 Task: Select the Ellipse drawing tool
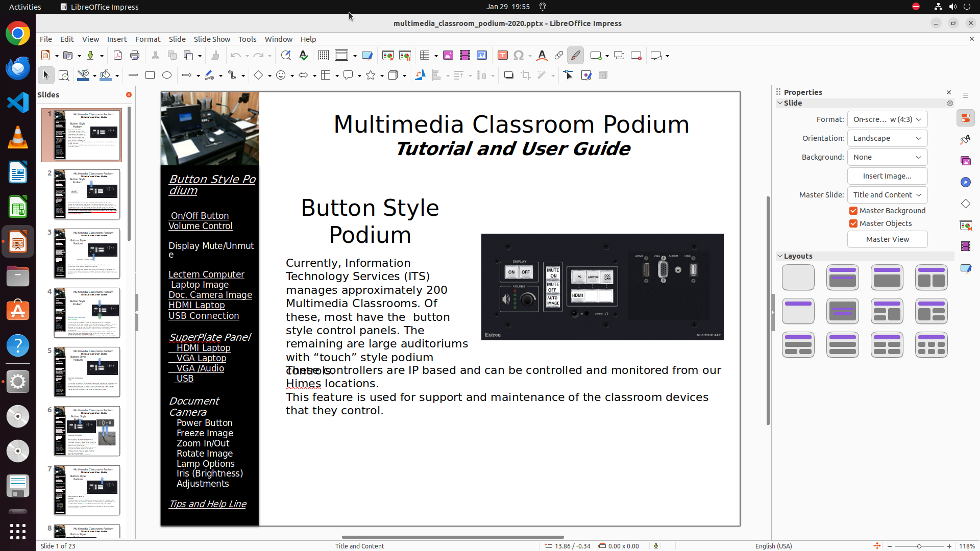[x=167, y=76]
